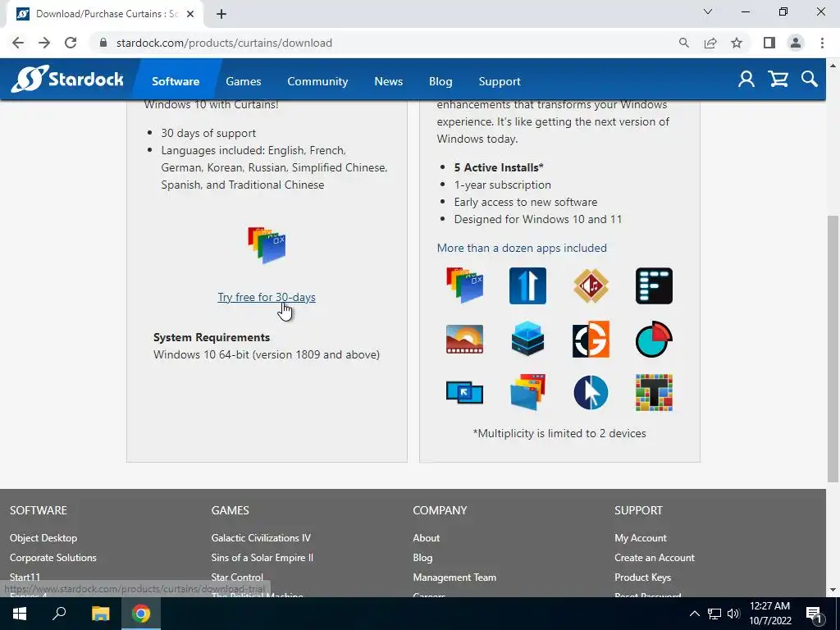This screenshot has height=630, width=840.
Task: Open the notification center icon
Action: [813, 614]
